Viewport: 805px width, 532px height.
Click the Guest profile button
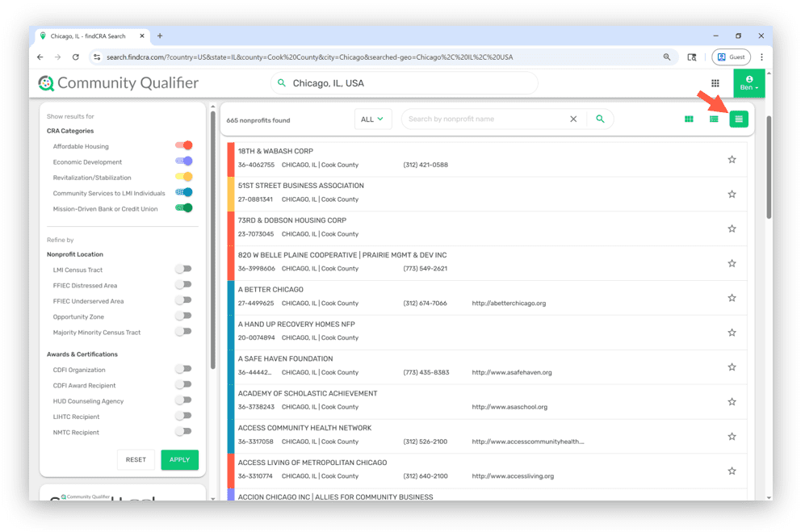(x=731, y=57)
